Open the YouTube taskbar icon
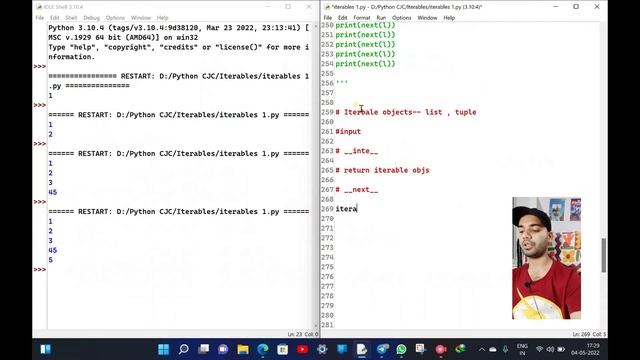The width and height of the screenshot is (640, 360). [302, 349]
